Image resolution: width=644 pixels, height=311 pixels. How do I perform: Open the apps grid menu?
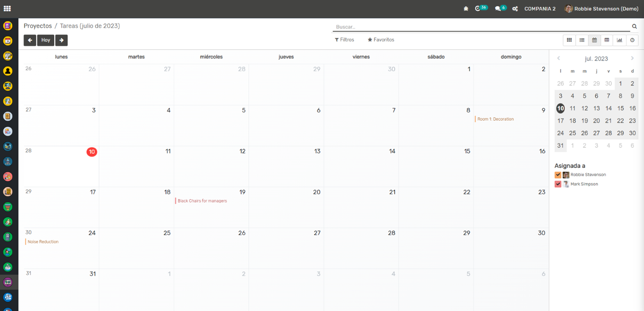point(7,8)
